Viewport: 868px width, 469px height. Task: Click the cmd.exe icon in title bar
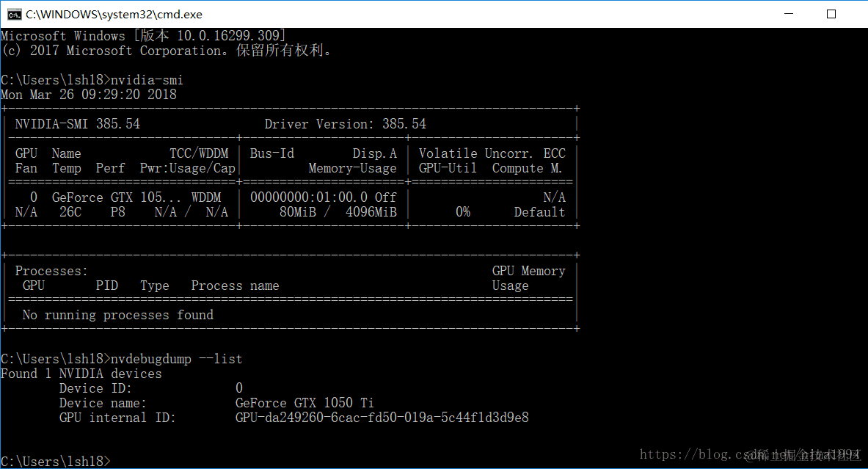pyautogui.click(x=15, y=15)
